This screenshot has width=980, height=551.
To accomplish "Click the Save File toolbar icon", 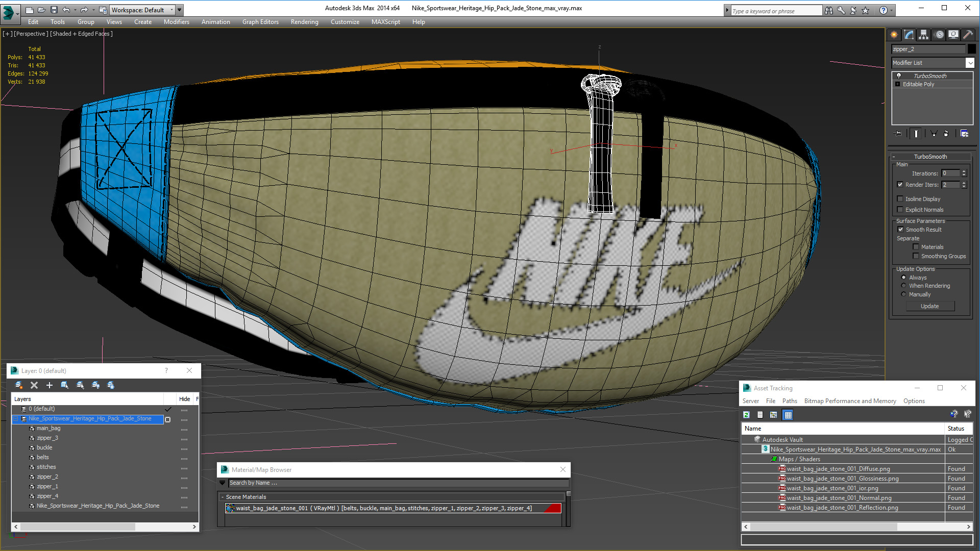I will point(54,10).
